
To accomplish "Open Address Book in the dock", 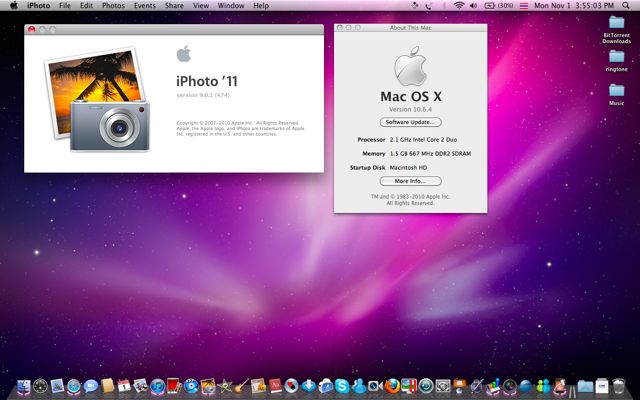I will pos(107,386).
